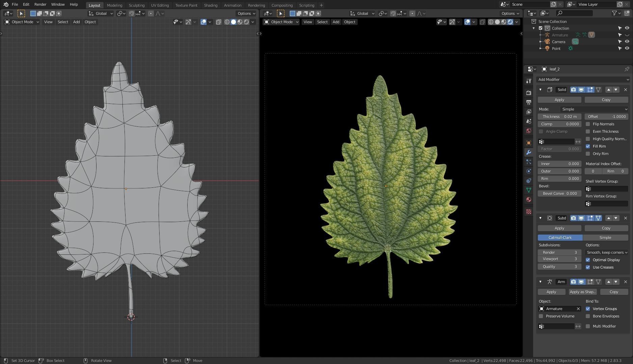The width and height of the screenshot is (633, 364).
Task: Open the Physics properties tab
Action: [529, 171]
